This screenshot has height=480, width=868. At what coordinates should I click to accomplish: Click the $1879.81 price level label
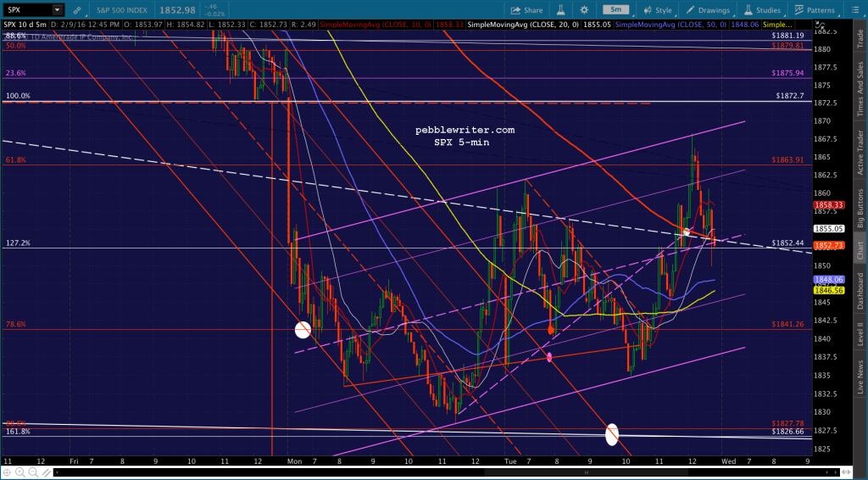(x=787, y=46)
